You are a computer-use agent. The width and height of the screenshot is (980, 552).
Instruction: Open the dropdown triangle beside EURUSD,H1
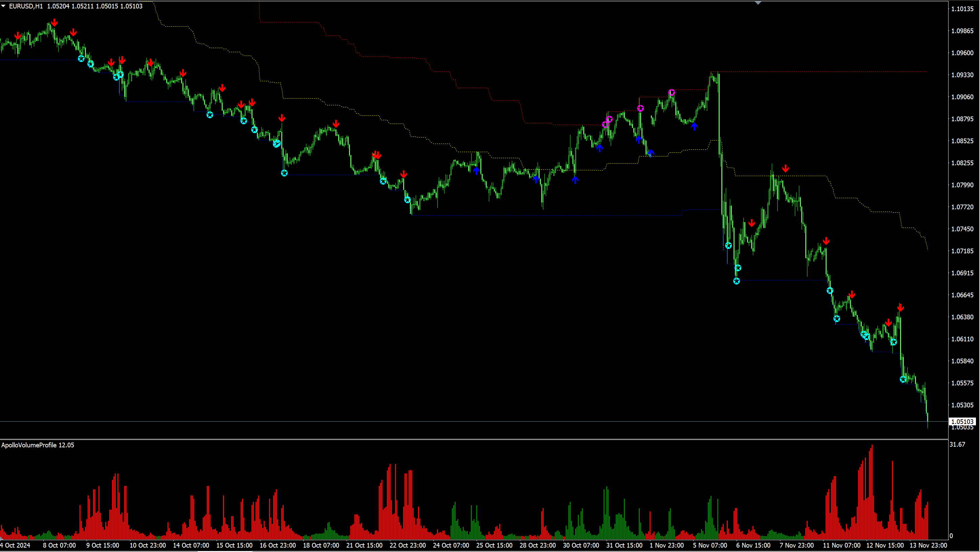coord(3,6)
